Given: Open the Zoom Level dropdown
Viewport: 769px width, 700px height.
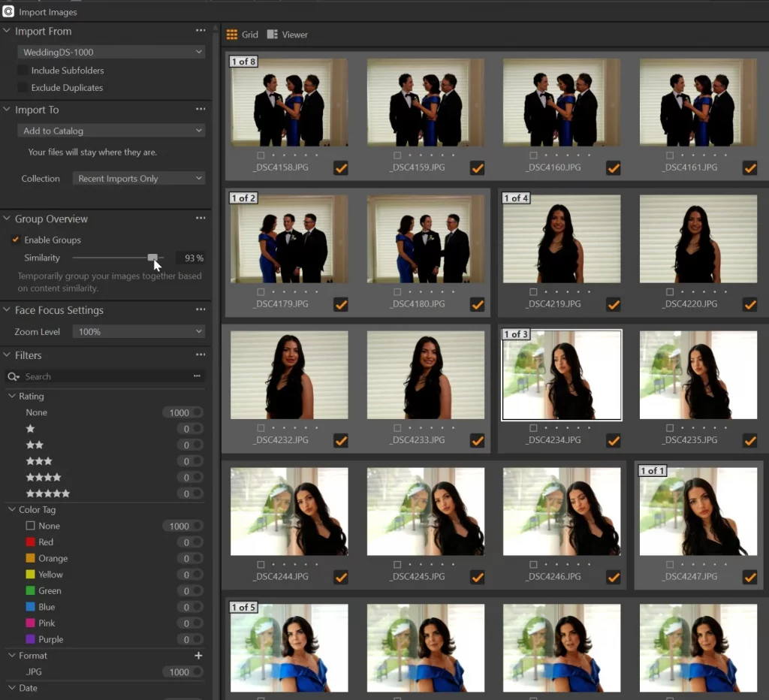Looking at the screenshot, I should click(139, 330).
